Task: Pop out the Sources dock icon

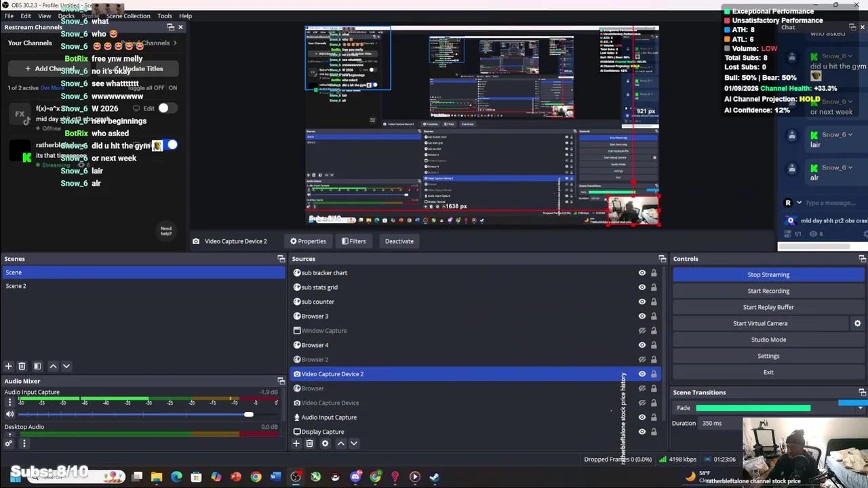Action: coord(663,259)
